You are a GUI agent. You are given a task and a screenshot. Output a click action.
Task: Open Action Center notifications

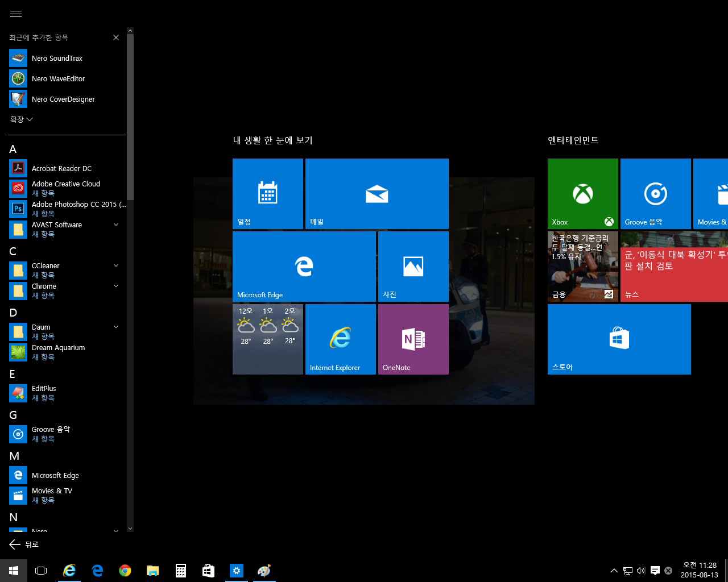tap(655, 571)
